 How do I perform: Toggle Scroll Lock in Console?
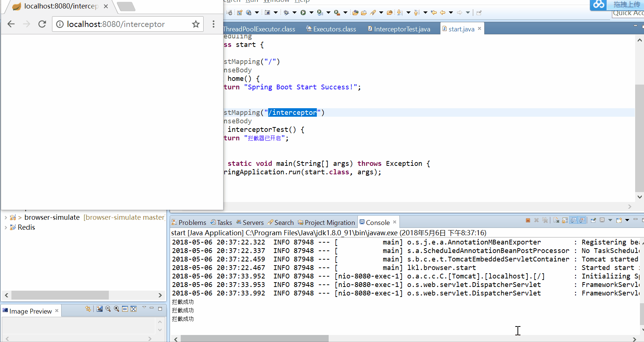pos(565,220)
